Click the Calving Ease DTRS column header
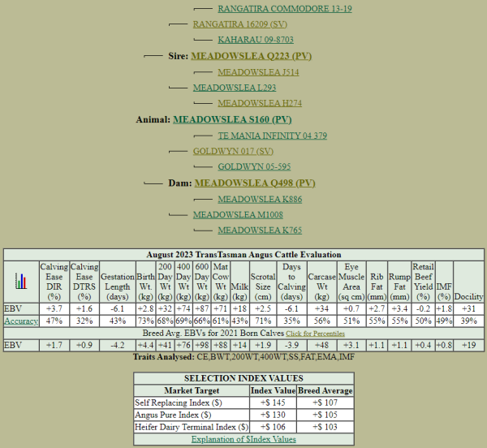This screenshot has height=448, width=487. [84, 282]
